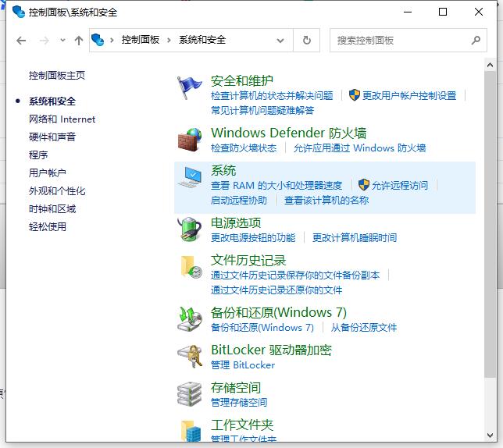Click the shield icon beside 更改用户帐户控制设置
This screenshot has height=448, width=503.
354,95
